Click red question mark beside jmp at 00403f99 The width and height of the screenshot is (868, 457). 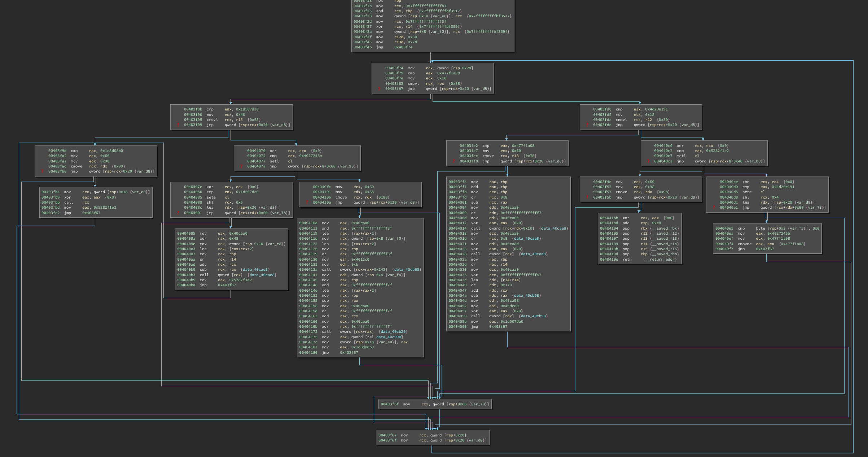coord(178,125)
